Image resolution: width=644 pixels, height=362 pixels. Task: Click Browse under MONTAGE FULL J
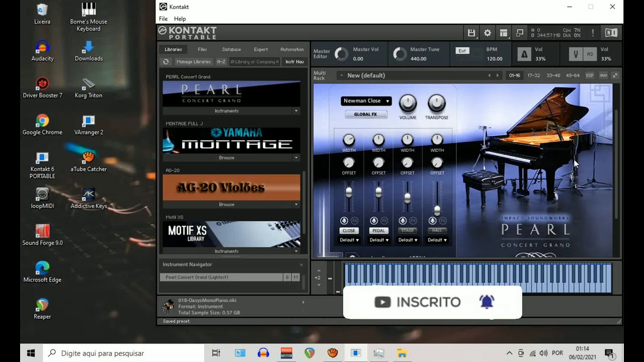[x=226, y=157]
